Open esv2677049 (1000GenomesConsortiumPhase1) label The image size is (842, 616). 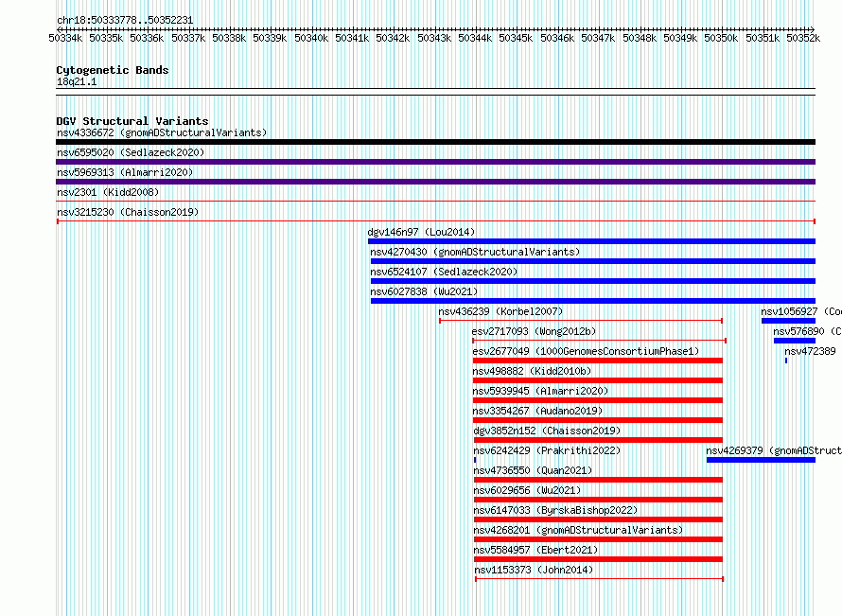point(586,351)
